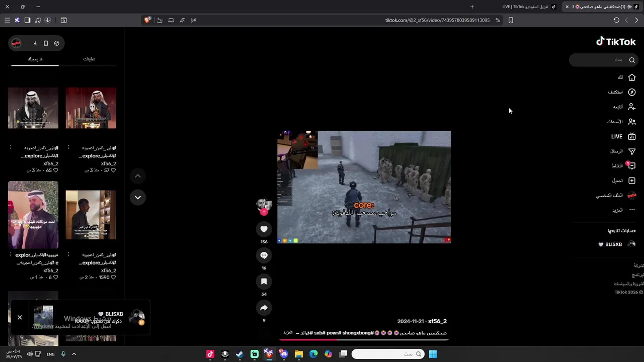Open LIVE in the TikTok sidebar
Screen dimensions: 644x362
(x=623, y=136)
